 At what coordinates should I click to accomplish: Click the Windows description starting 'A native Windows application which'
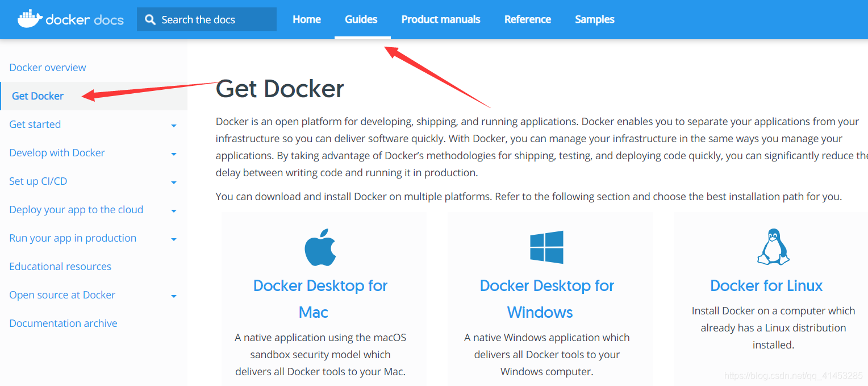click(x=546, y=355)
